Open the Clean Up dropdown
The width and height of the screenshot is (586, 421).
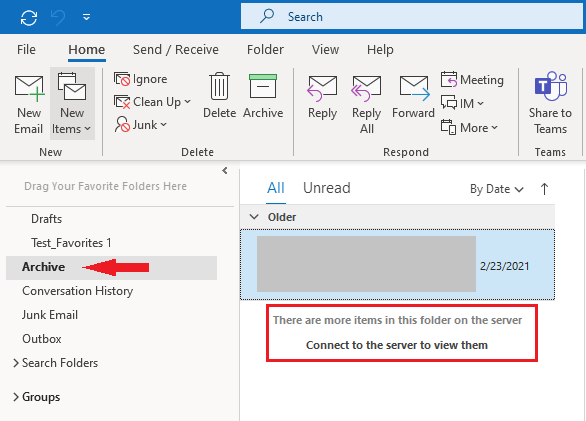(x=152, y=102)
